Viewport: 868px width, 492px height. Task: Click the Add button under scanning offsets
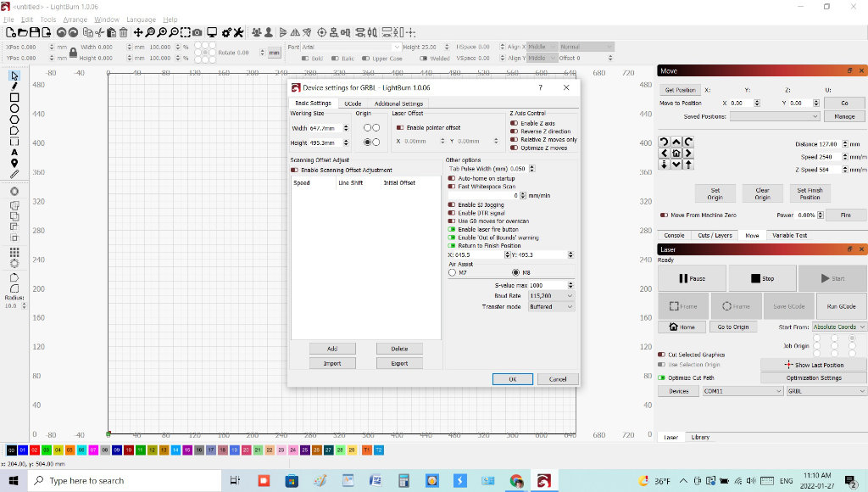click(x=332, y=349)
